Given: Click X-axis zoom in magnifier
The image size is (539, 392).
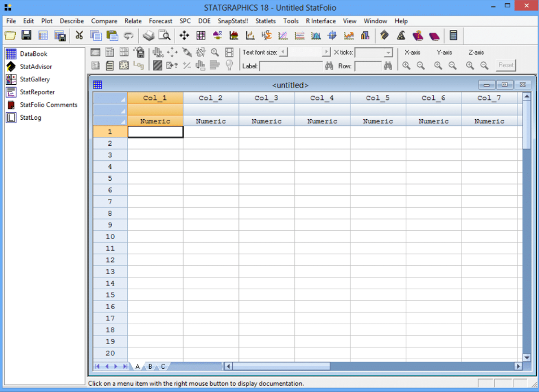Looking at the screenshot, I should click(406, 66).
